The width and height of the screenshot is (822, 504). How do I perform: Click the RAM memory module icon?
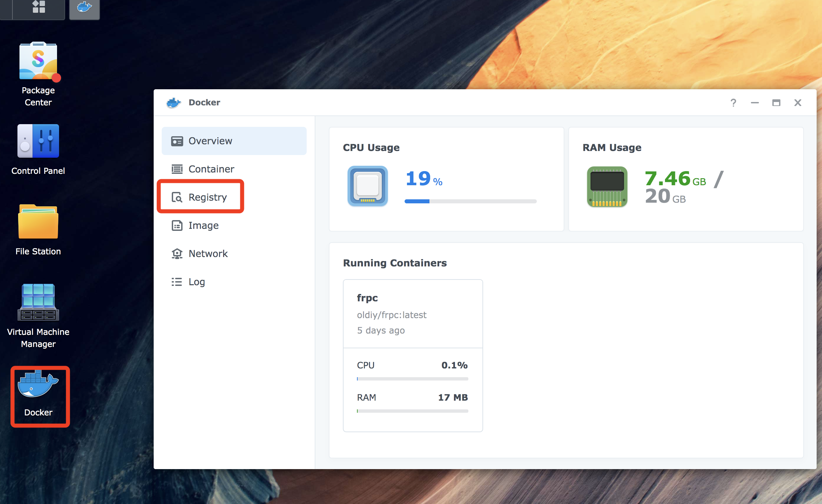607,187
